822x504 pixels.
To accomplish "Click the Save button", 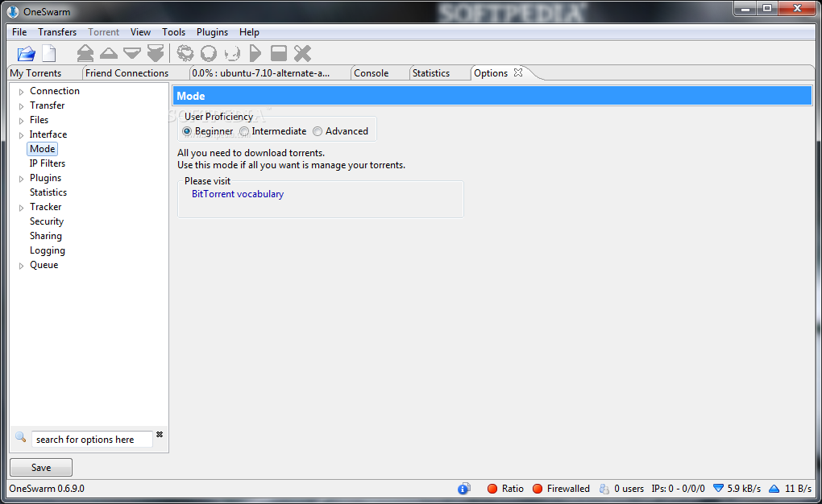I will (41, 467).
